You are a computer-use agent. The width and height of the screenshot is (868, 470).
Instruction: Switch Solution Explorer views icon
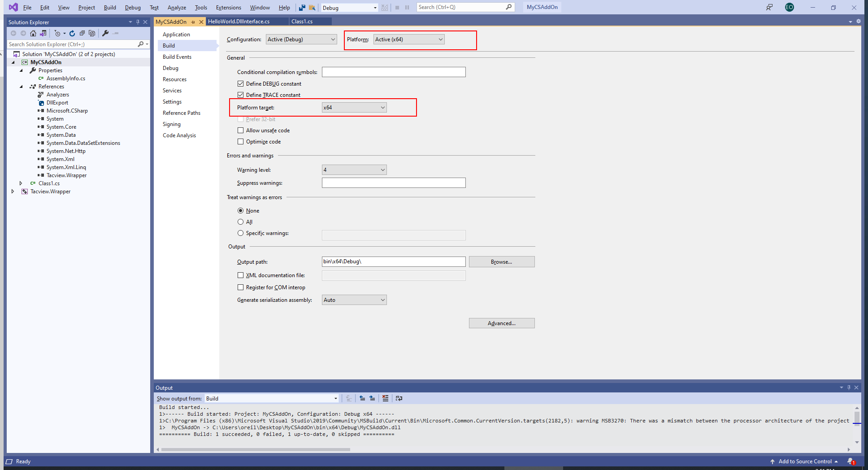tap(43, 33)
